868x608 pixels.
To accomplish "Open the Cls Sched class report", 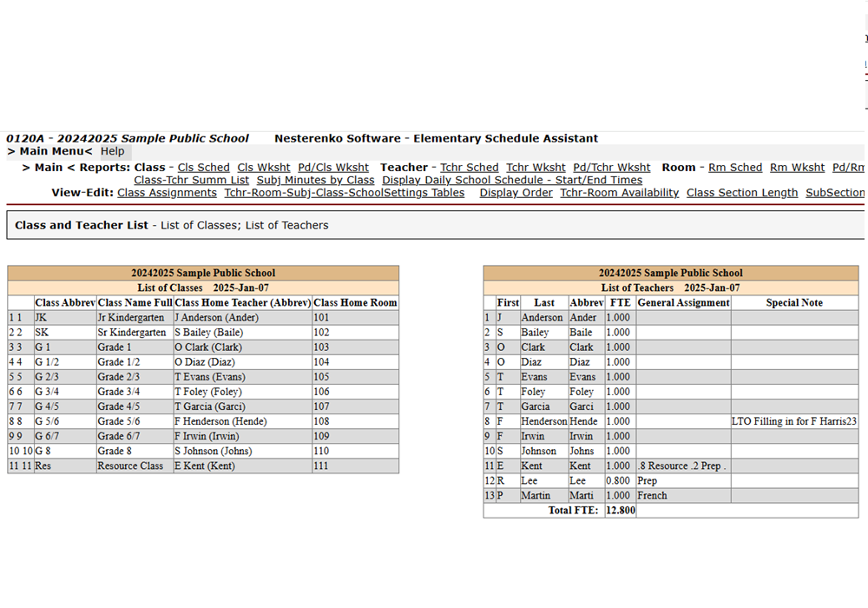I will pyautogui.click(x=203, y=168).
